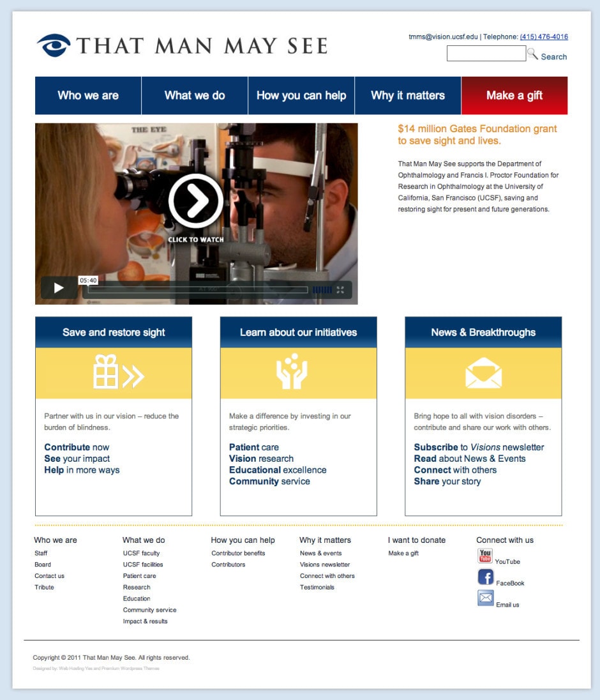This screenshot has height=700, width=600.
Task: Click the open envelope newsletter icon
Action: [x=483, y=373]
